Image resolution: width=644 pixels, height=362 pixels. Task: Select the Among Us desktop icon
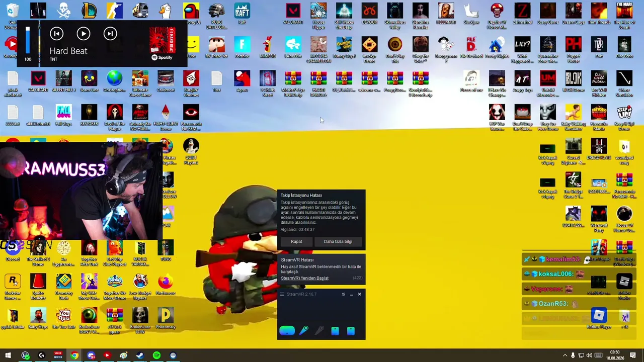point(191,14)
